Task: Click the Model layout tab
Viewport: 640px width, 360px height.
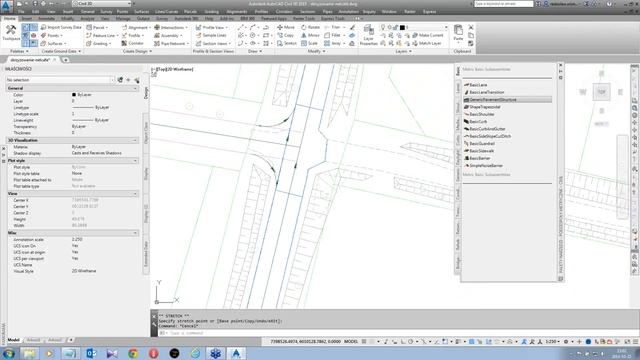Action: tap(13, 340)
